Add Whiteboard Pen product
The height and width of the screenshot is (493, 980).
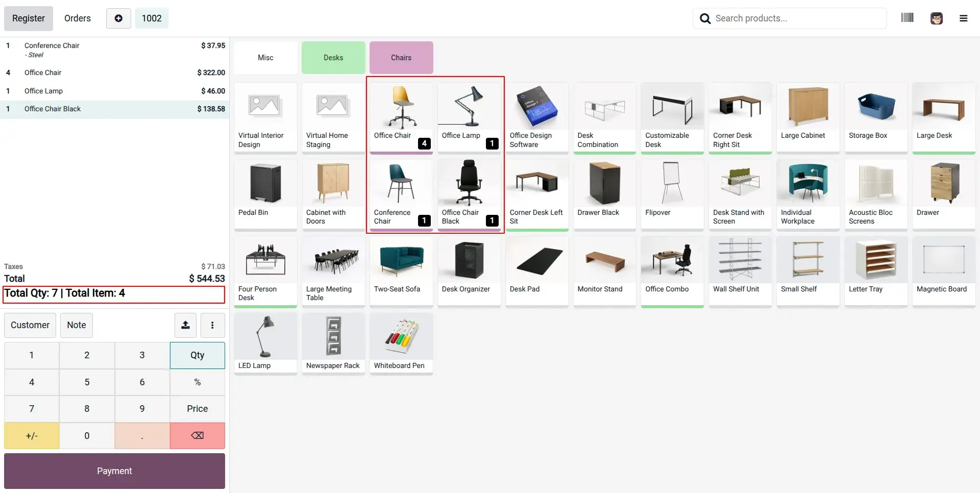[401, 343]
